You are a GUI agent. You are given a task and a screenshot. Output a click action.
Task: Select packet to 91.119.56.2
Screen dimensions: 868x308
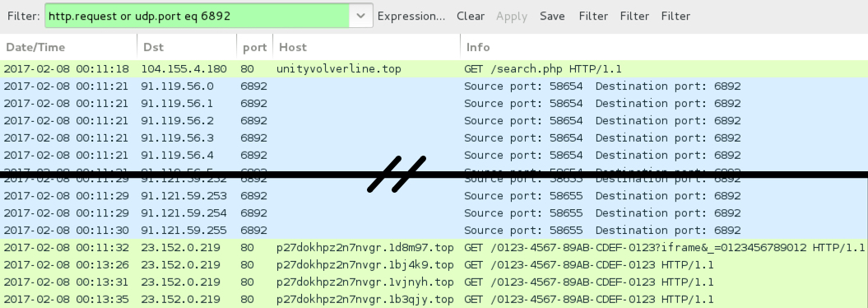pyautogui.click(x=434, y=121)
